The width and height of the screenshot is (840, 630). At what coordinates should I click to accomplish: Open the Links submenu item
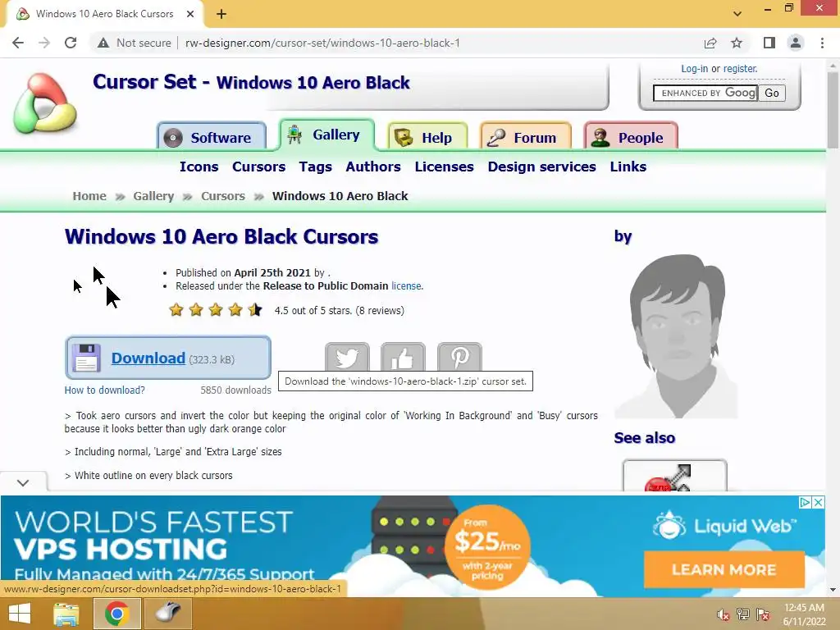click(x=628, y=167)
